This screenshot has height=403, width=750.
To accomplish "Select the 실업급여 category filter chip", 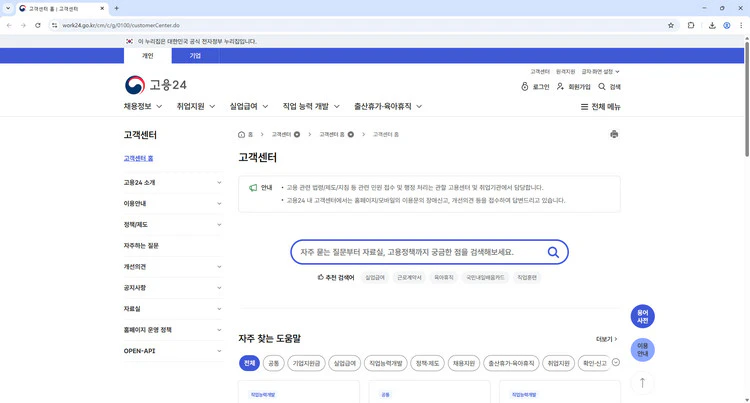I will tap(344, 363).
